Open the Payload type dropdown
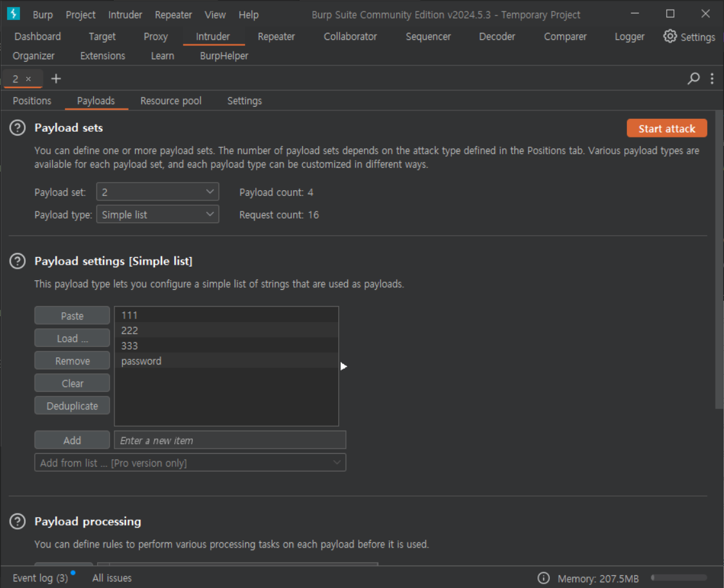724x588 pixels. pyautogui.click(x=158, y=215)
